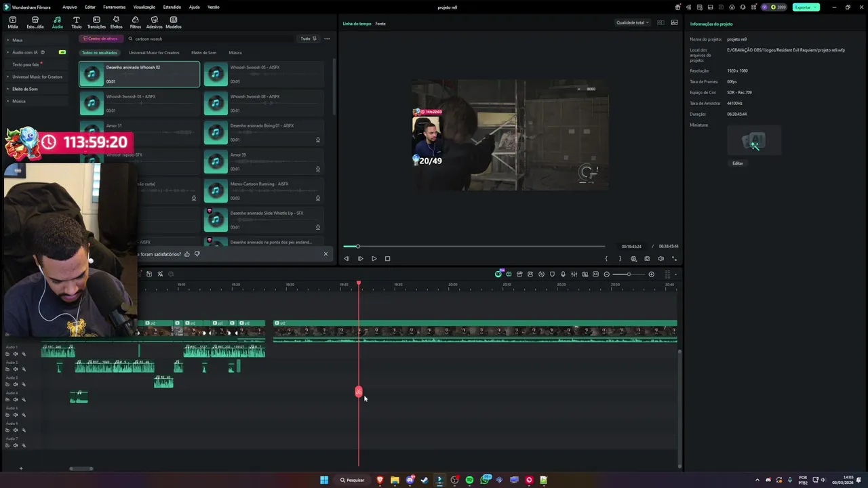Viewport: 868px width, 488px height.
Task: Mute the Áudio 2 track
Action: (x=16, y=369)
